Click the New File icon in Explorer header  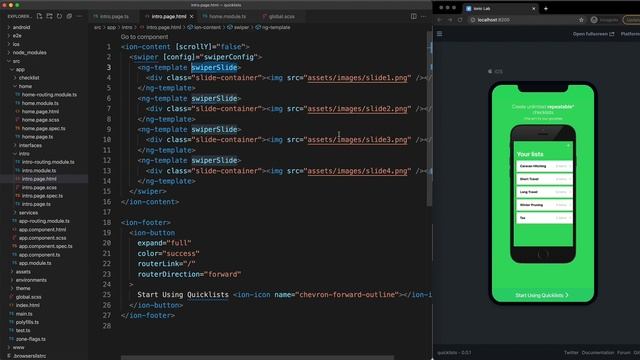click(39, 16)
